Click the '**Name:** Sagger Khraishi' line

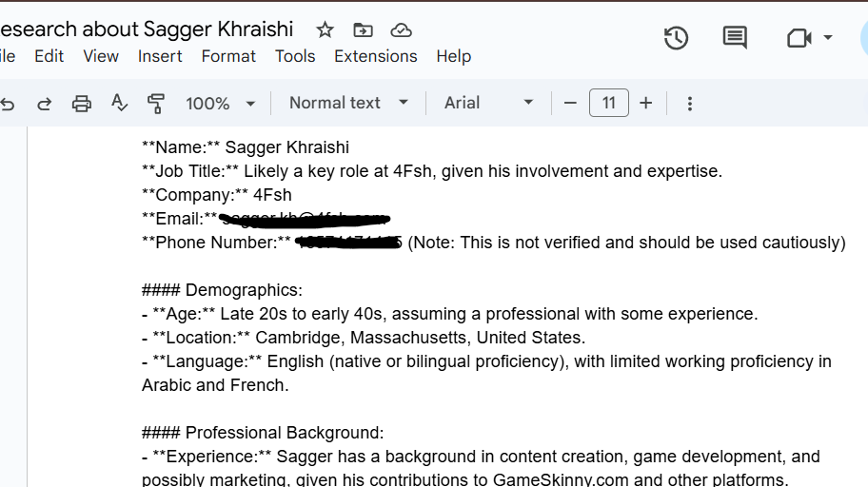pos(246,147)
